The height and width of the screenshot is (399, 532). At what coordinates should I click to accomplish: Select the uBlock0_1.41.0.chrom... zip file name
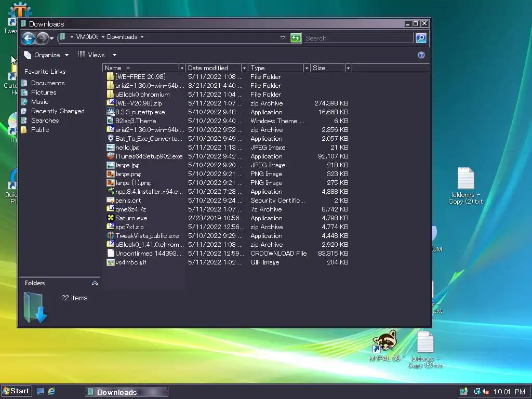pos(149,245)
